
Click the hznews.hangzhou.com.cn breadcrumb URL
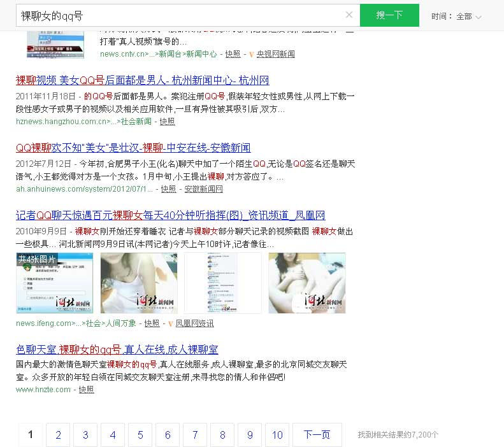tap(83, 122)
